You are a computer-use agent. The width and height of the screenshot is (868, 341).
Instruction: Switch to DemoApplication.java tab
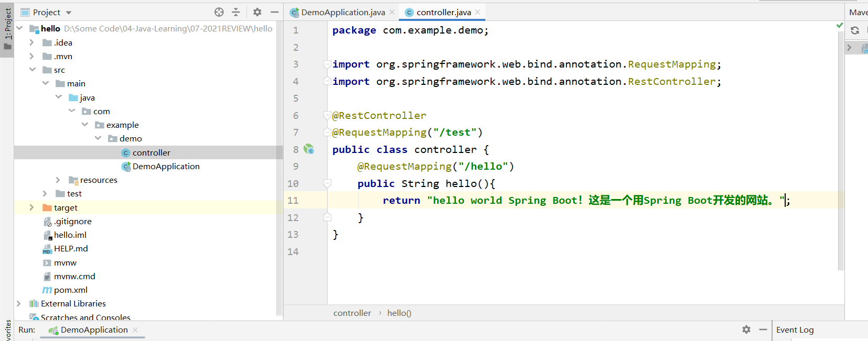click(x=343, y=12)
